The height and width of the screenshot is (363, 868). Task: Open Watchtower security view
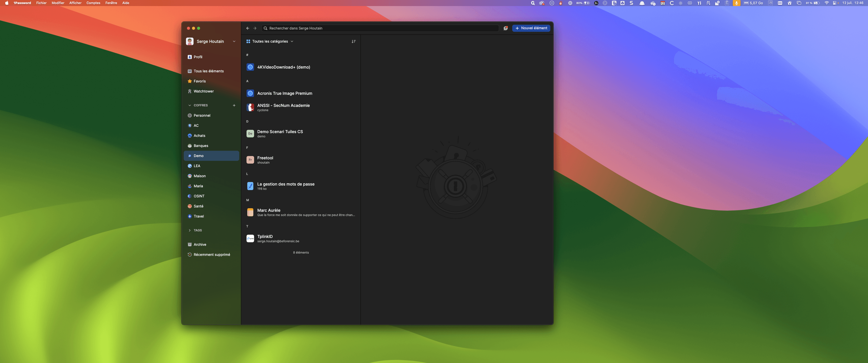(x=211, y=91)
